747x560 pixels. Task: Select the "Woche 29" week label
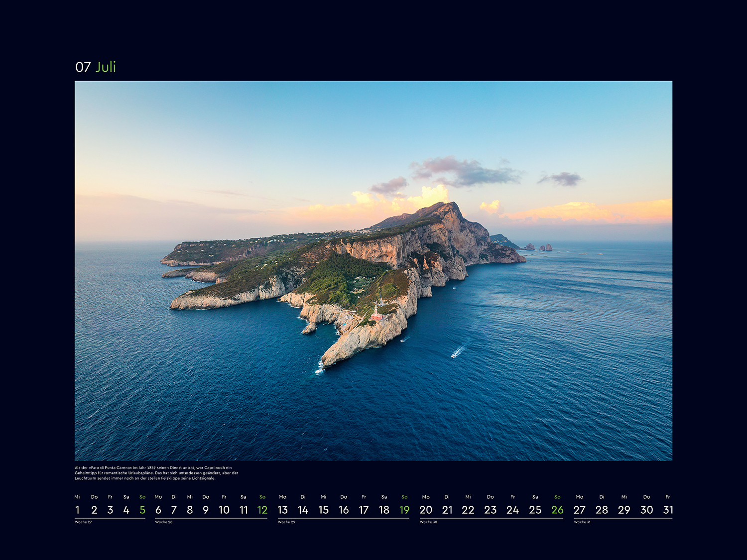pyautogui.click(x=286, y=522)
